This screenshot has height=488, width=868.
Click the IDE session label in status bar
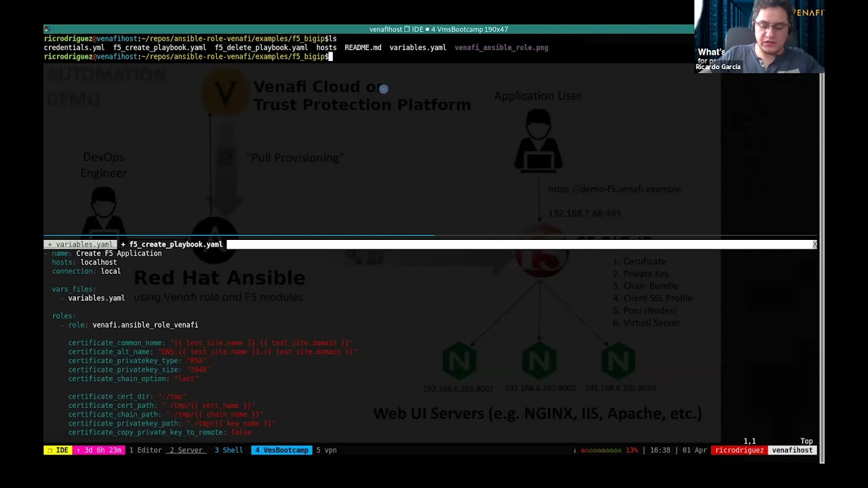point(58,450)
